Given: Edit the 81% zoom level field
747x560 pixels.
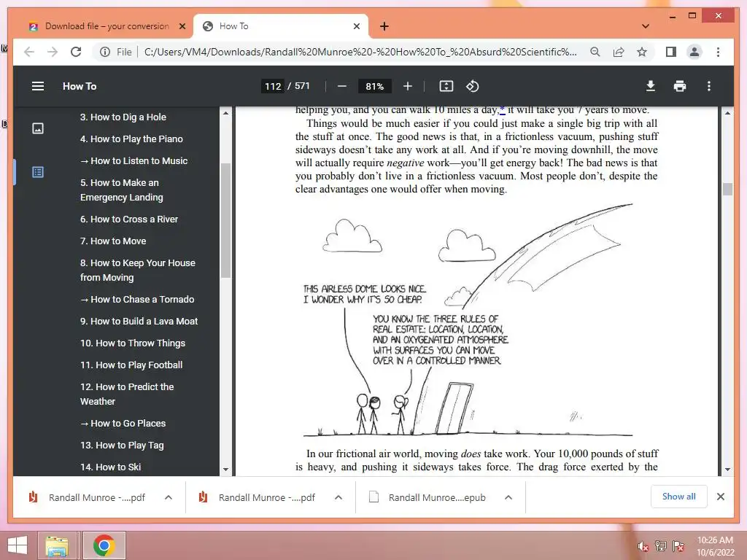Looking at the screenshot, I should tap(374, 86).
